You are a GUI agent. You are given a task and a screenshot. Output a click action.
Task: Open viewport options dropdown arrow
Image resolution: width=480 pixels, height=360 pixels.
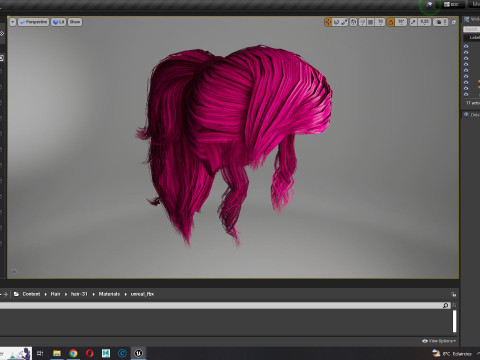(13, 22)
